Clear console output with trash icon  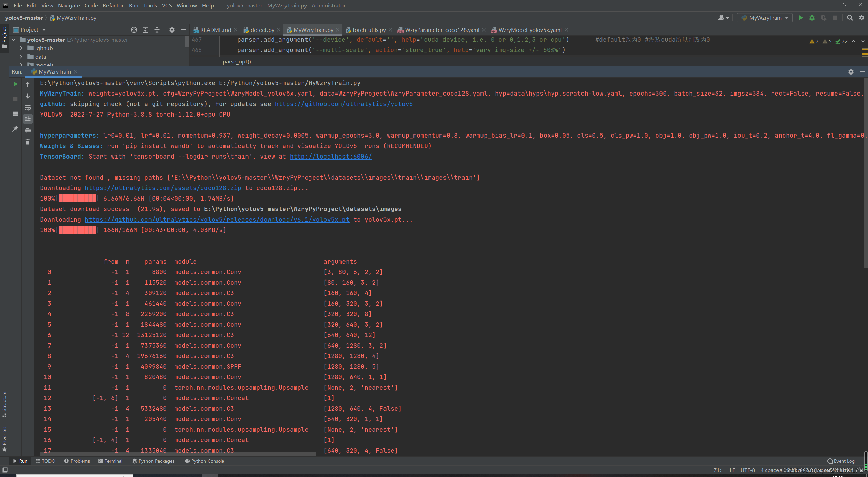[28, 142]
